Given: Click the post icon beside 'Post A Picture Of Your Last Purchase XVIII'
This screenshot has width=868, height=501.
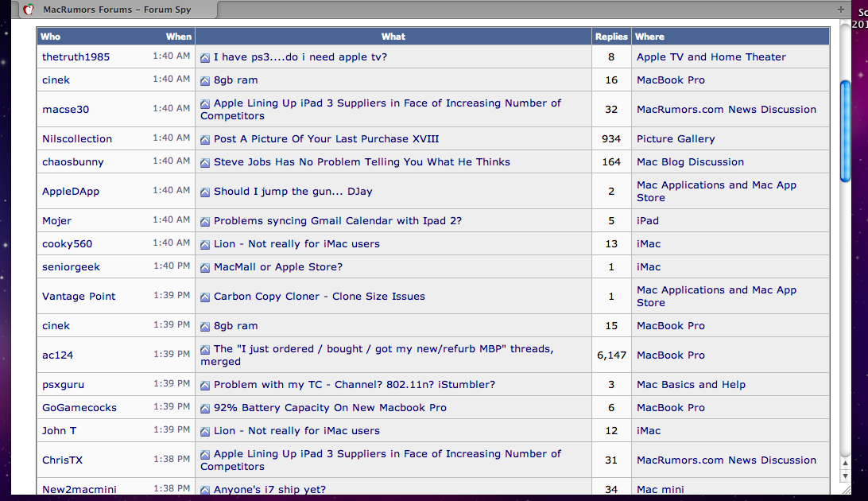Looking at the screenshot, I should 205,139.
